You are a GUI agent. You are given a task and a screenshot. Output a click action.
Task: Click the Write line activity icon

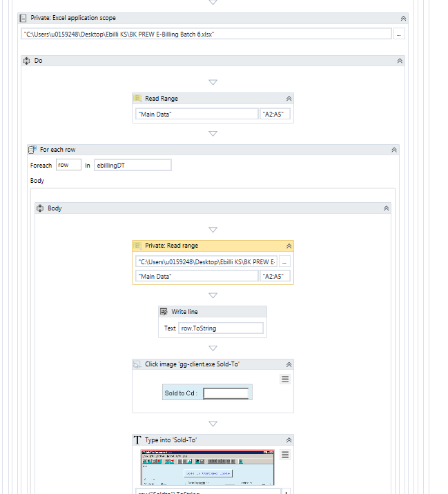(164, 312)
